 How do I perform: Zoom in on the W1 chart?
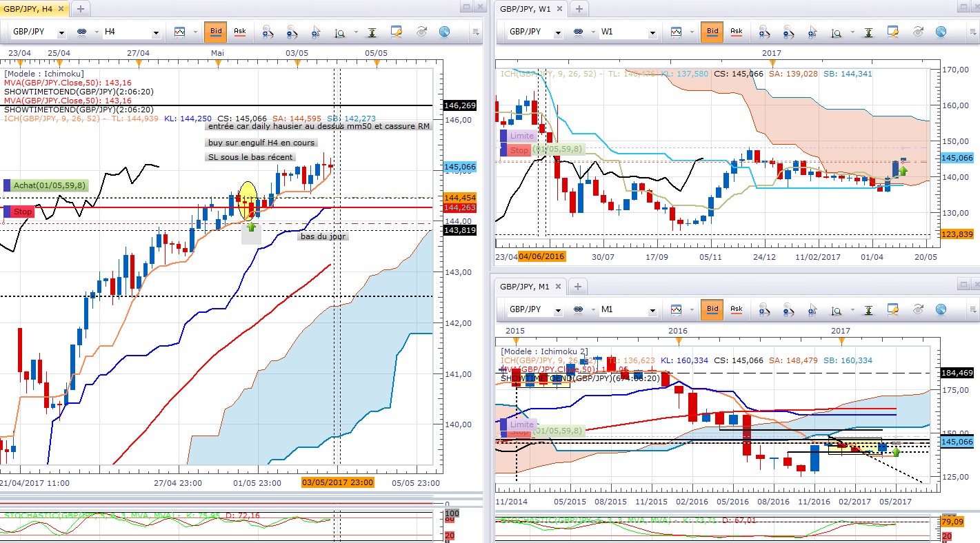(766, 32)
